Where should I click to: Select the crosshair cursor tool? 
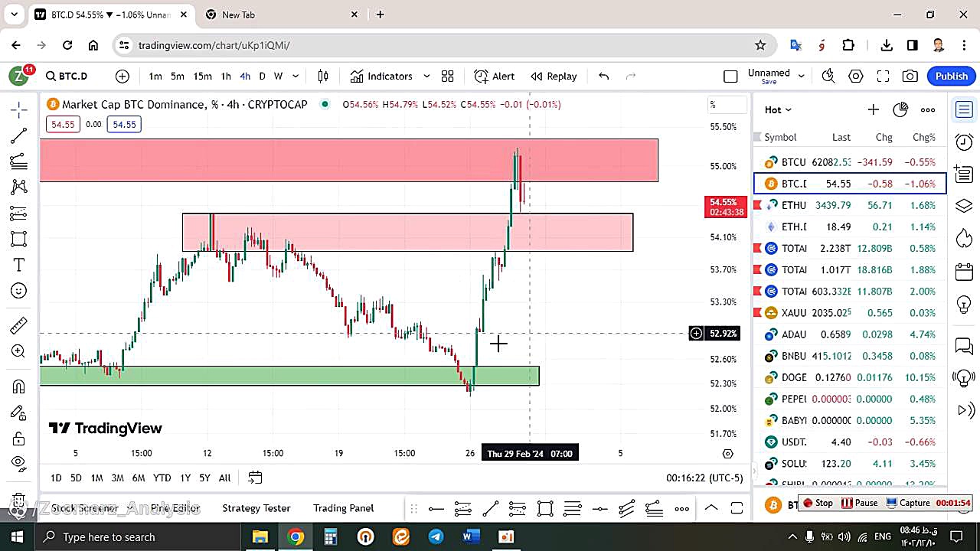(x=19, y=110)
